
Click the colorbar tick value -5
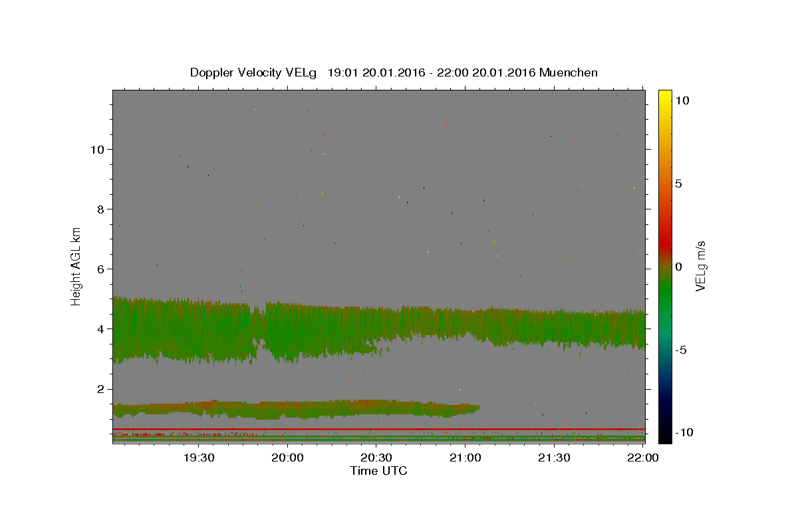[x=680, y=350]
